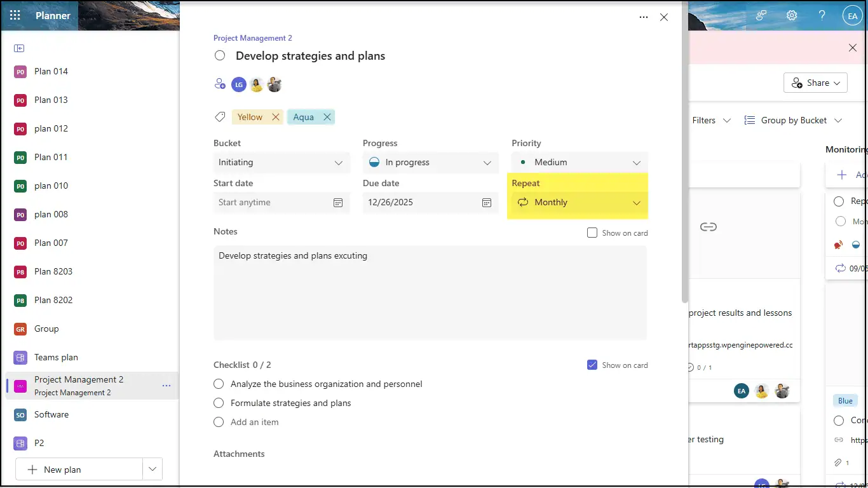Image resolution: width=868 pixels, height=488 pixels.
Task: Click the Planner app title
Action: (x=53, y=16)
